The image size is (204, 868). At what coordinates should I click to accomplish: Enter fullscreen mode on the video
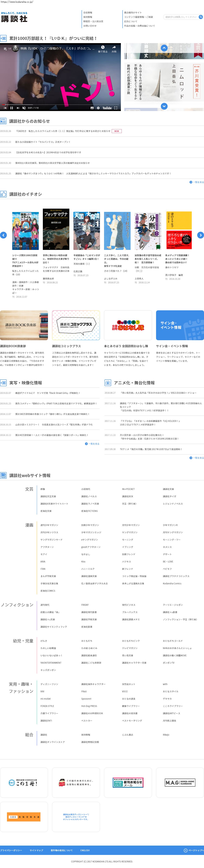point(116,108)
